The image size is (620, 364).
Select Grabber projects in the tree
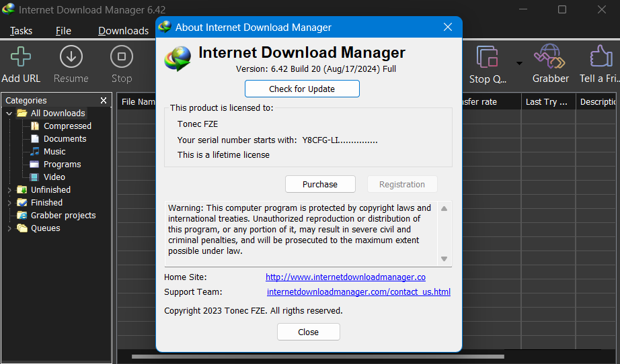pyautogui.click(x=63, y=215)
